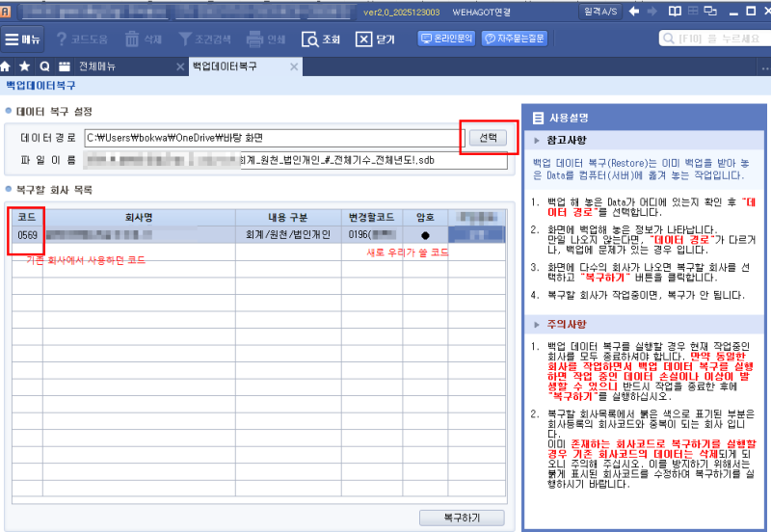Click the 내용 구분 column header

pyautogui.click(x=288, y=217)
